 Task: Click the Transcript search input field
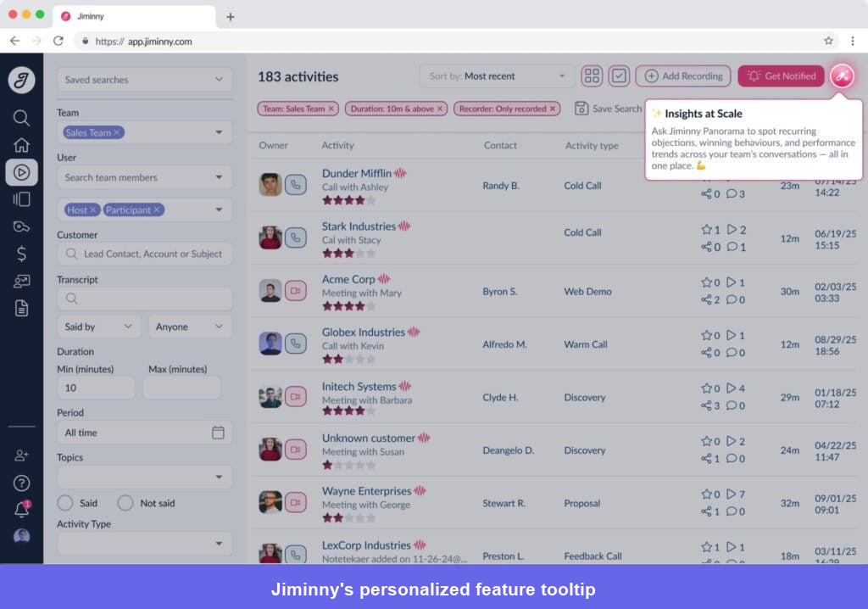point(145,299)
